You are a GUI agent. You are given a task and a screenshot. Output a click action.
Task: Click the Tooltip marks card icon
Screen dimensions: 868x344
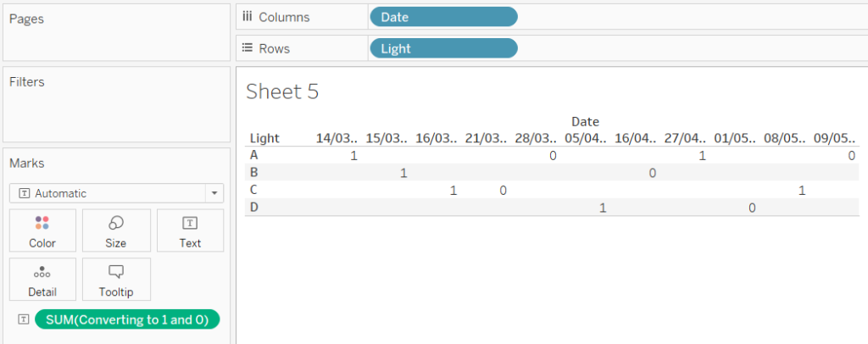coord(116,272)
